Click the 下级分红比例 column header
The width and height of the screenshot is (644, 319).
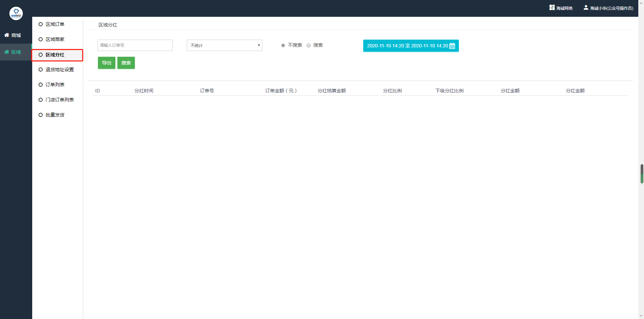click(449, 91)
